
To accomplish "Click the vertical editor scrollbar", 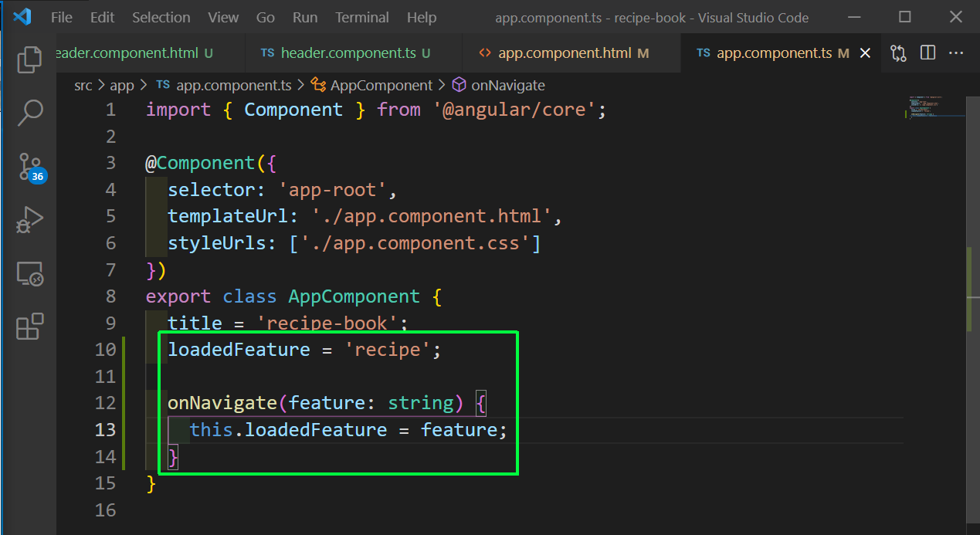I will (972, 309).
